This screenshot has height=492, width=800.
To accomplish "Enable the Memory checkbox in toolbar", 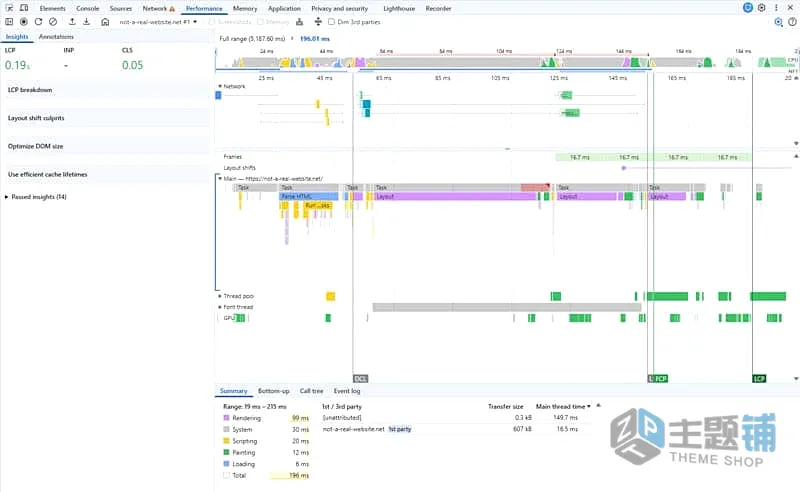I will click(x=260, y=22).
